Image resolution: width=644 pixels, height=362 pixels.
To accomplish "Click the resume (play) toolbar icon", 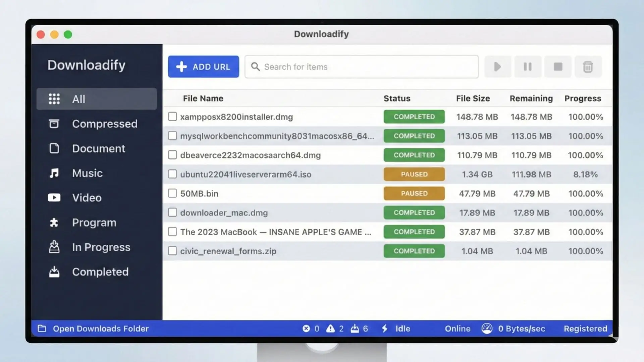I will [497, 67].
